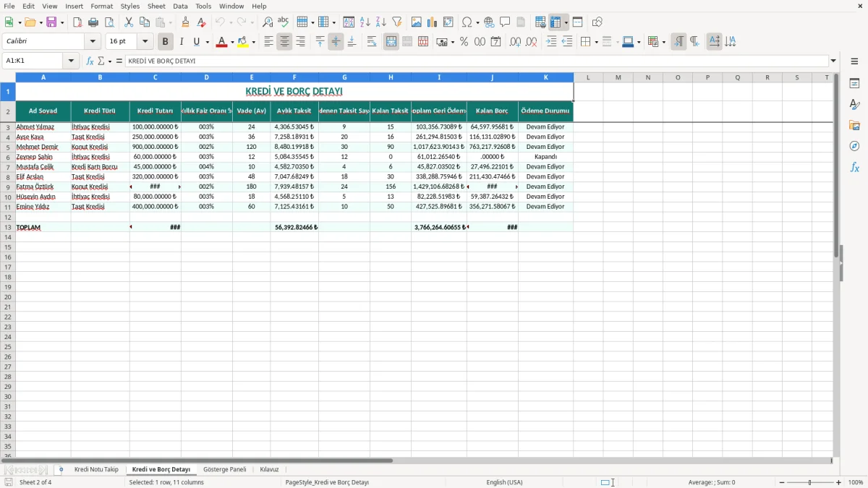
Task: Open the sidebar Gallery panel
Action: (854, 126)
